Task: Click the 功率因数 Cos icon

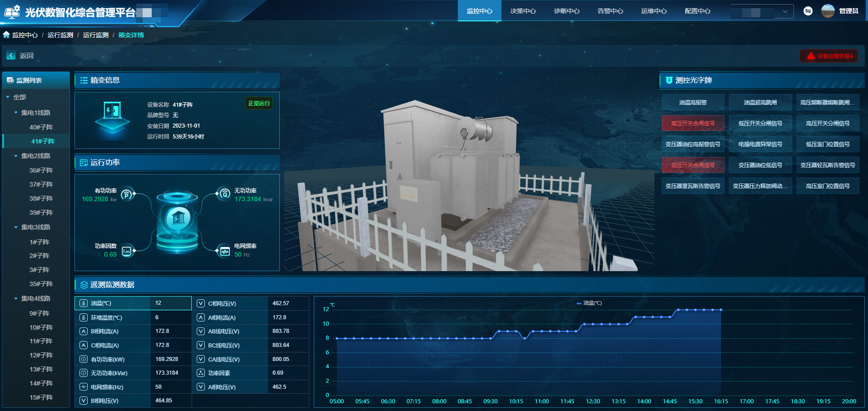Action: coord(127,251)
